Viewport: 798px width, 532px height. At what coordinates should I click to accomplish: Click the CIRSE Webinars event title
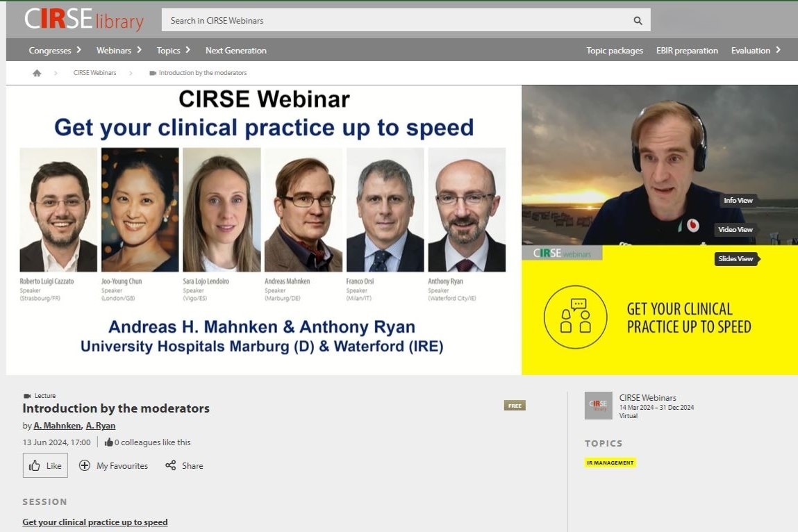[x=647, y=397]
